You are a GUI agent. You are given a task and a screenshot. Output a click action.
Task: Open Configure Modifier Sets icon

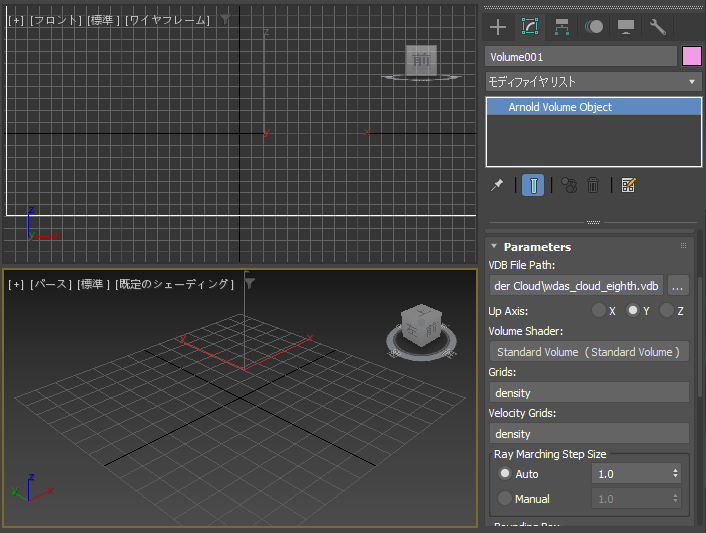tap(628, 185)
